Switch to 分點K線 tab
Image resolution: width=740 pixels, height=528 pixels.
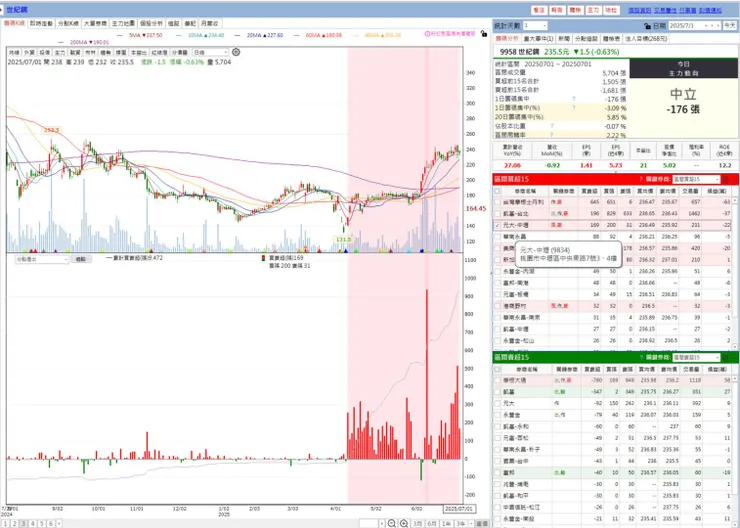point(68,23)
